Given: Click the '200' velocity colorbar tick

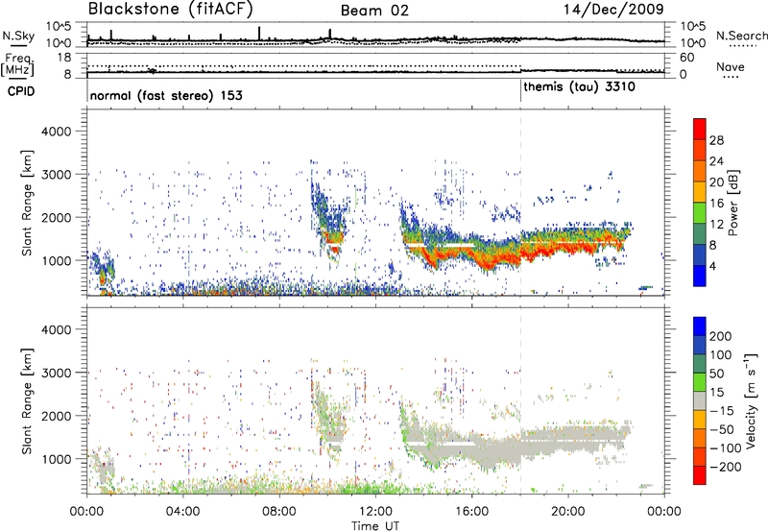Looking at the screenshot, I should click(x=721, y=336).
